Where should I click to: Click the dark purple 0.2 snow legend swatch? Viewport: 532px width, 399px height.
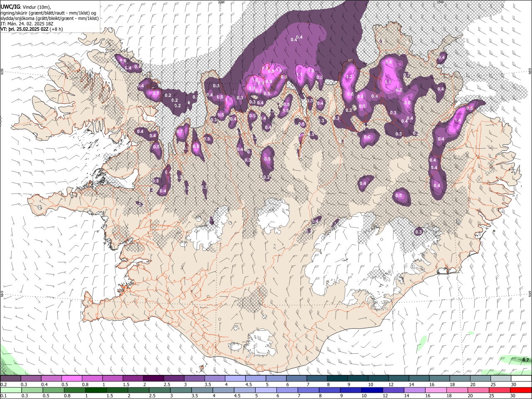pyautogui.click(x=10, y=379)
